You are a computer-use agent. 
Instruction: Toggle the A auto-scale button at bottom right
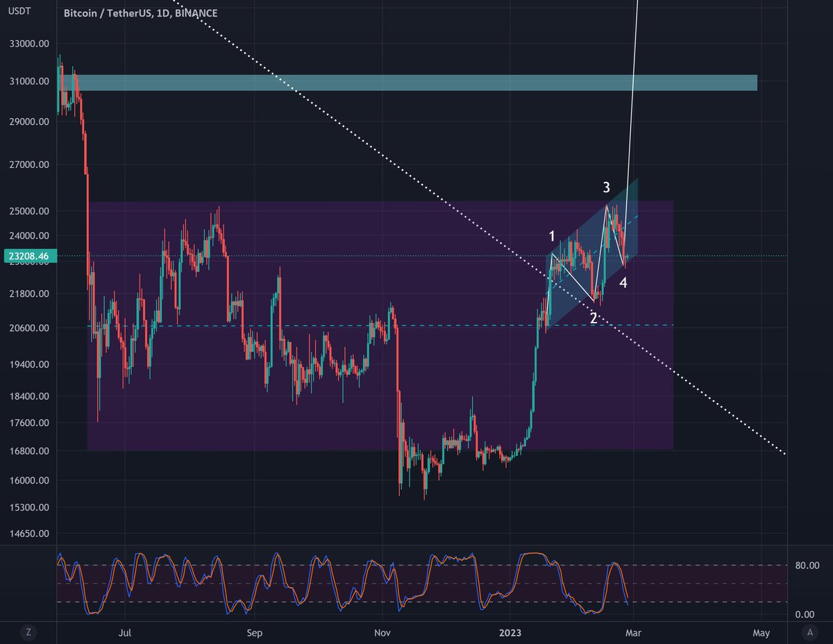coord(809,632)
